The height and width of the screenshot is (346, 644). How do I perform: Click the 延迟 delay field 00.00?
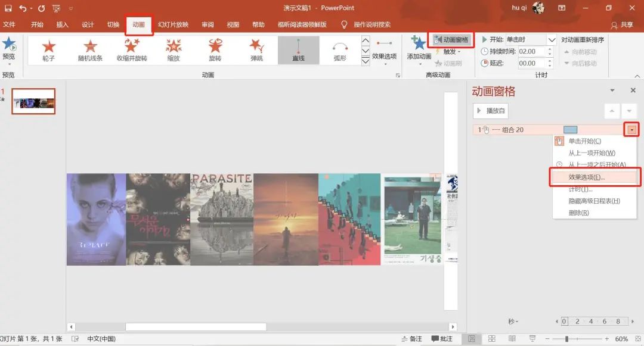click(531, 64)
